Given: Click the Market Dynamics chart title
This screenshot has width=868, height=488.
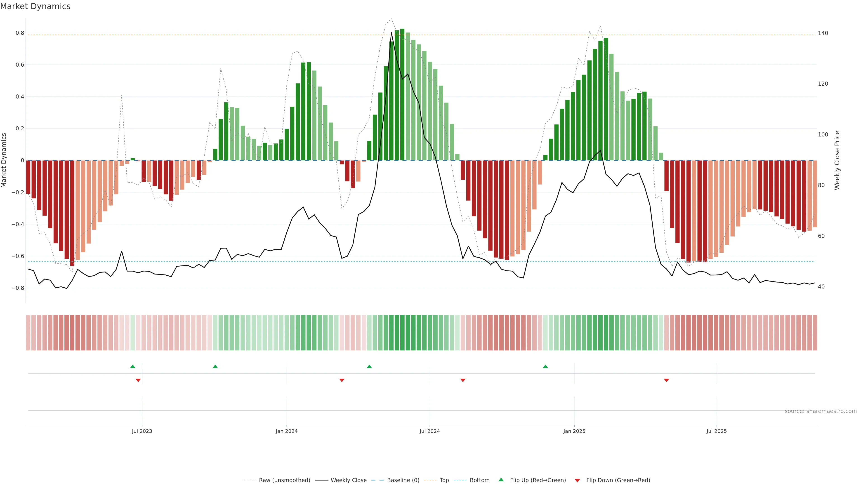Looking at the screenshot, I should [35, 6].
